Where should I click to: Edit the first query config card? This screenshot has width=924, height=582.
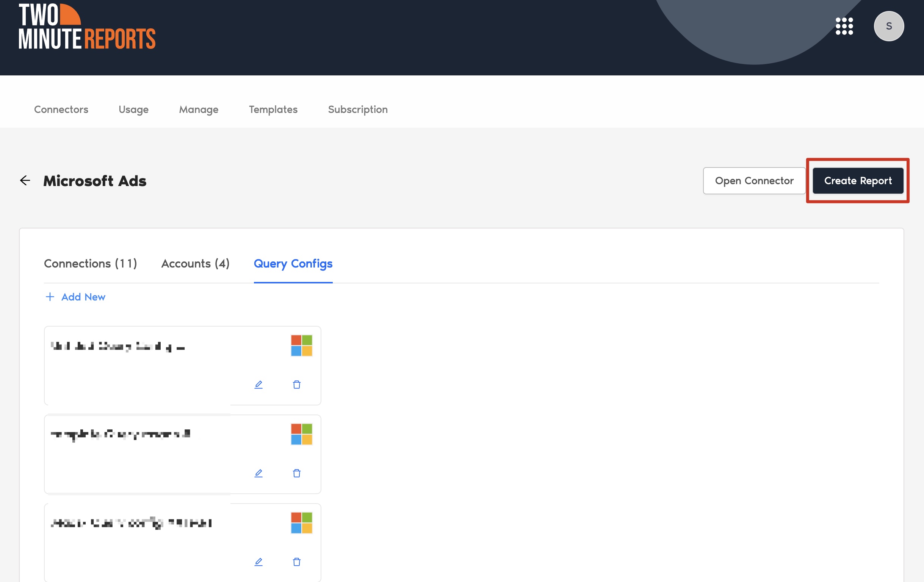tap(258, 385)
